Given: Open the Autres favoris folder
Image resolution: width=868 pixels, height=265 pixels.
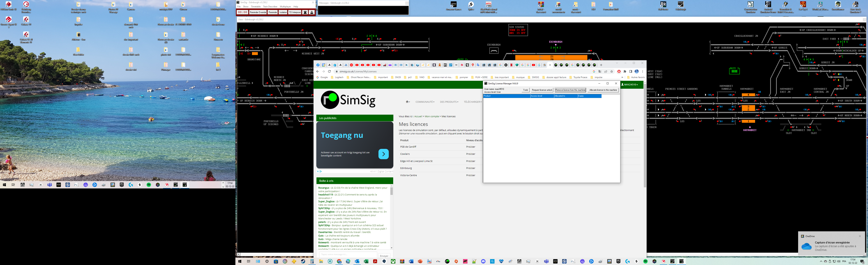Looking at the screenshot, I should (636, 77).
